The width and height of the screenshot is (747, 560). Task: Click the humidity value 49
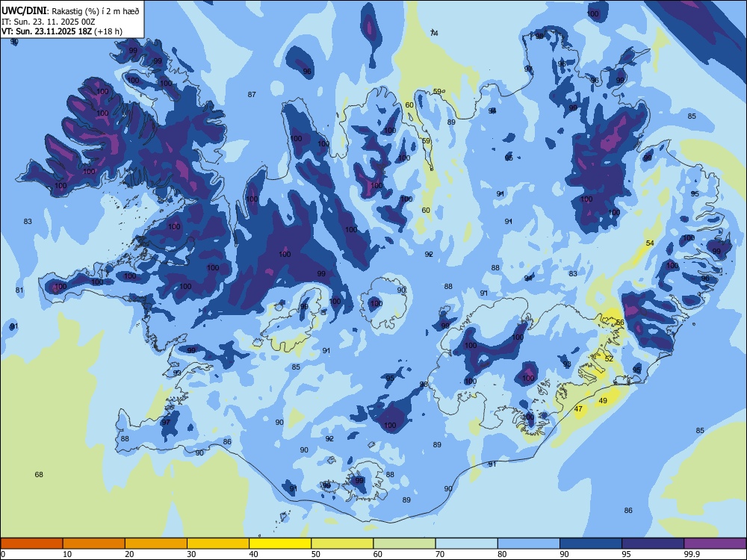(x=603, y=400)
